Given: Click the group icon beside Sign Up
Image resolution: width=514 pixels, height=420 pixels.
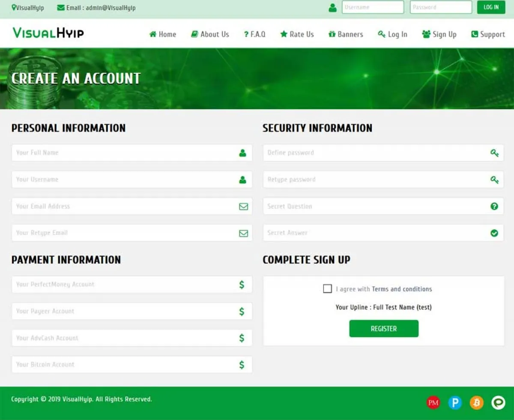Looking at the screenshot, I should click(x=426, y=34).
